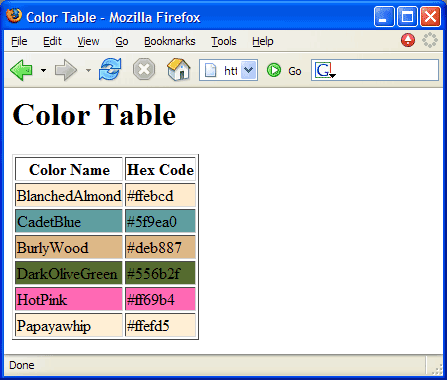Maximize the Firefox window
447x380 pixels.
click(x=407, y=17)
